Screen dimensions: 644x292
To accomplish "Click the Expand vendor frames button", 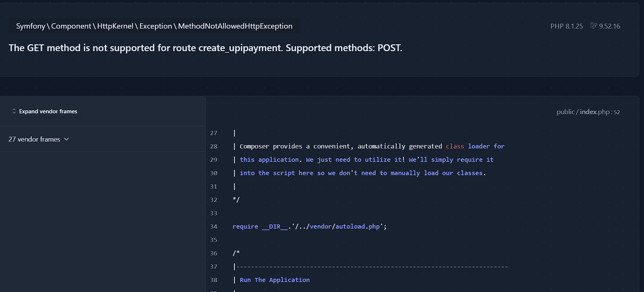I will tap(45, 111).
